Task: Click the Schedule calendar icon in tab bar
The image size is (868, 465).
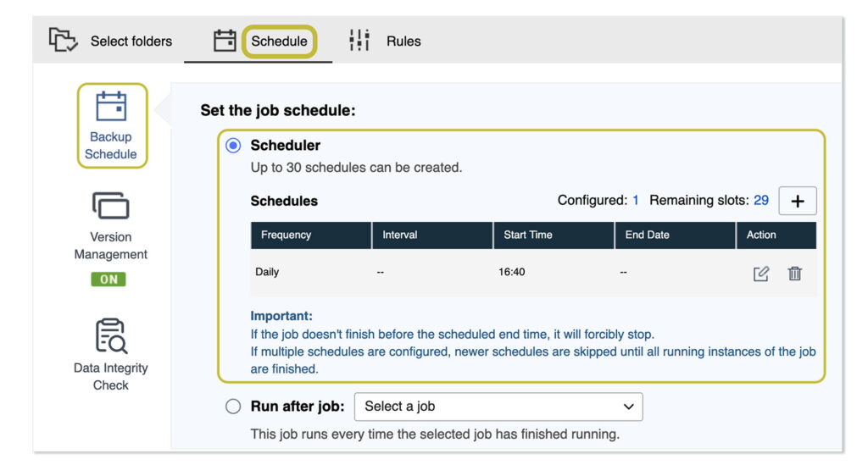Action: pos(225,41)
